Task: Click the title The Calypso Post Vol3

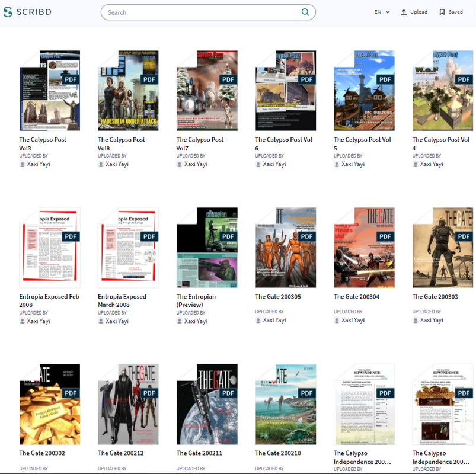Action: pos(43,144)
